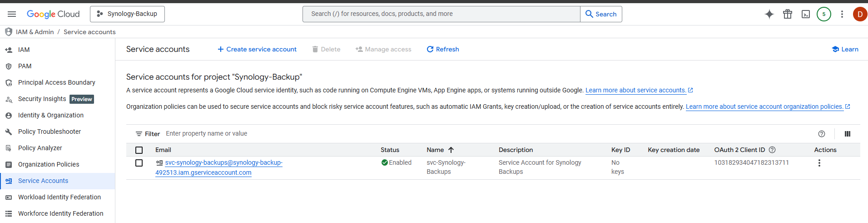Activate Cloud Shell terminal icon
The image size is (868, 223).
[x=806, y=14]
